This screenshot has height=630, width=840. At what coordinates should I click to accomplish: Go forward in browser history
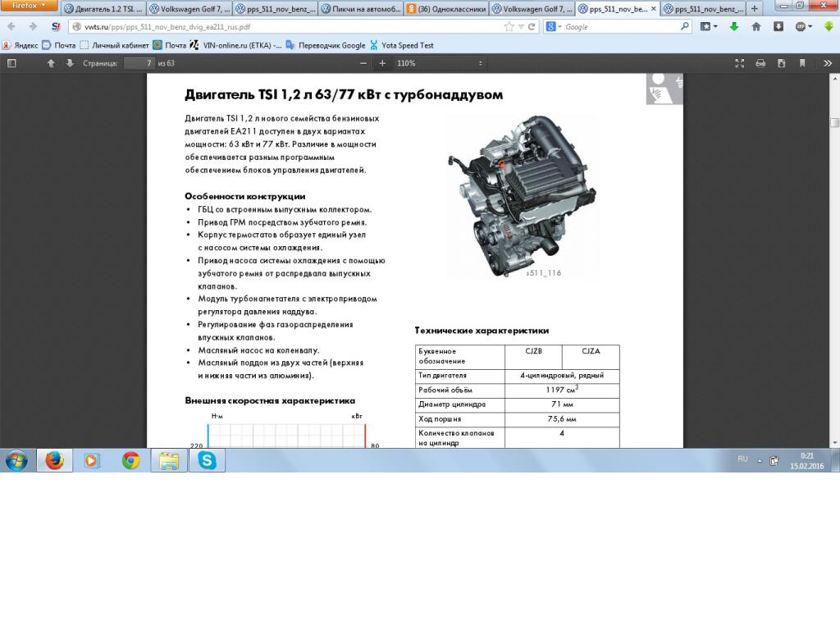33,27
